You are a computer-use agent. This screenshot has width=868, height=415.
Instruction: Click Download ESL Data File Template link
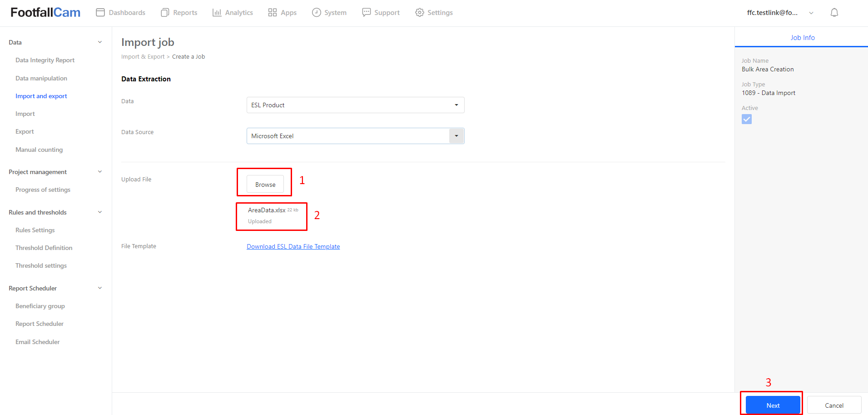293,246
